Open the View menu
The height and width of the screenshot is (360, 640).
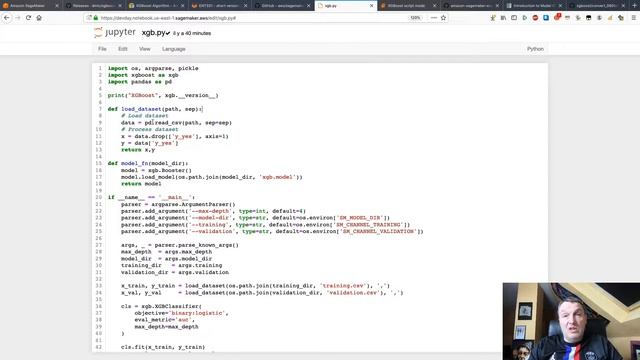coord(144,49)
